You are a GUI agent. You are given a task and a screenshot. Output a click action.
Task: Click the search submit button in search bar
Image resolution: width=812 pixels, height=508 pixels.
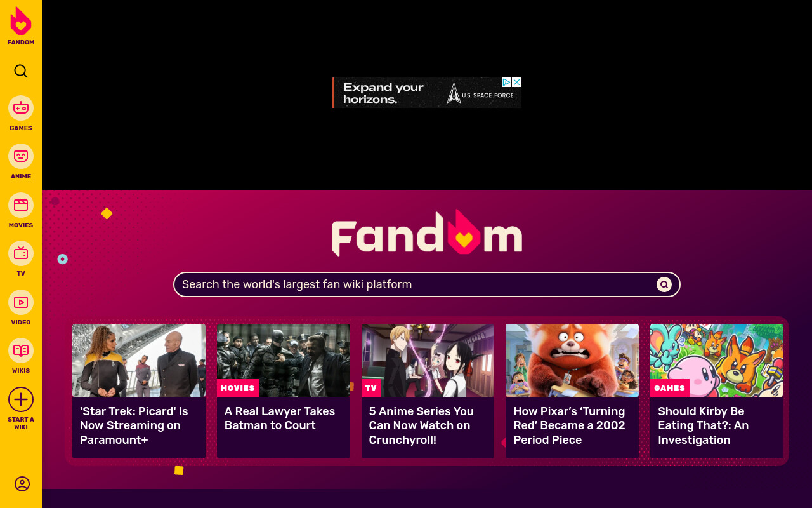[664, 284]
